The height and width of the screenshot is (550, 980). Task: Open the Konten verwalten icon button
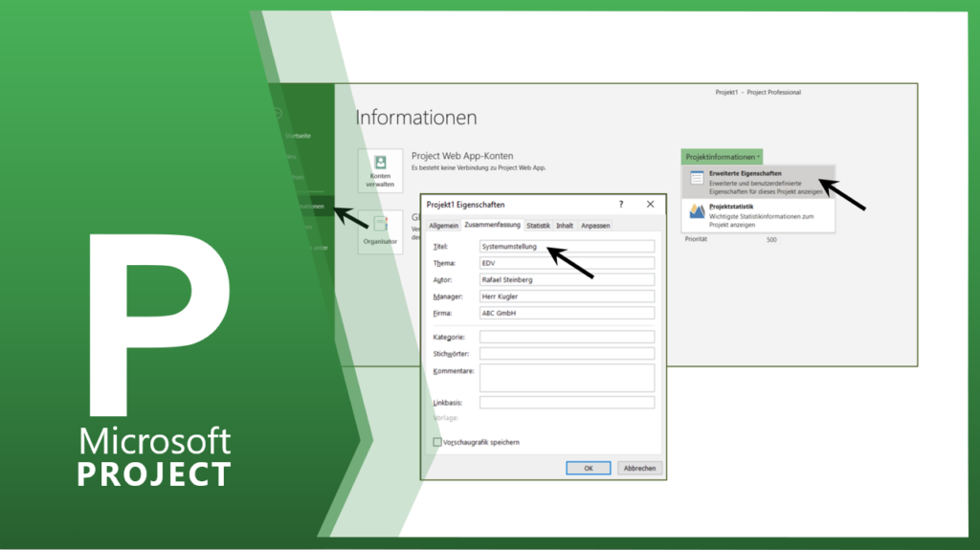click(x=380, y=170)
